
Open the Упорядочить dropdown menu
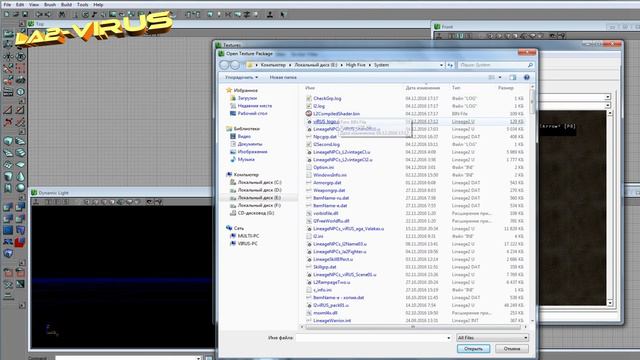[241, 77]
